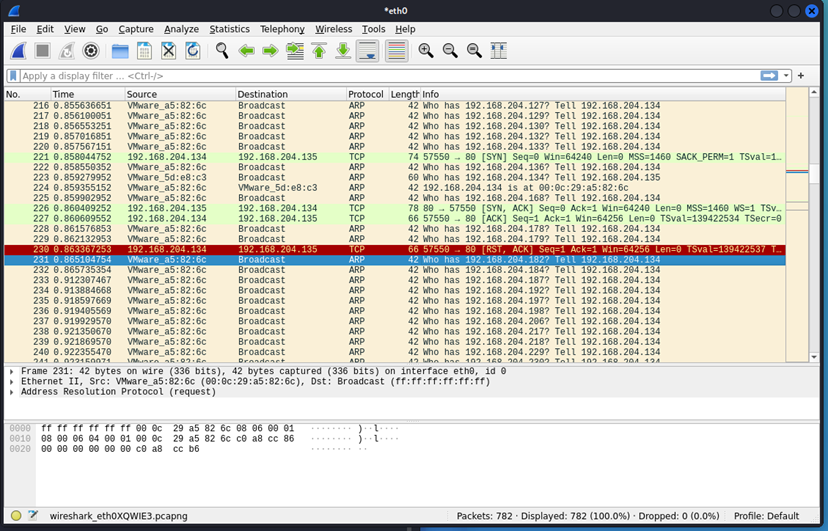Image resolution: width=828 pixels, height=531 pixels.
Task: Expand the Frame 231 details tree
Action: point(11,371)
